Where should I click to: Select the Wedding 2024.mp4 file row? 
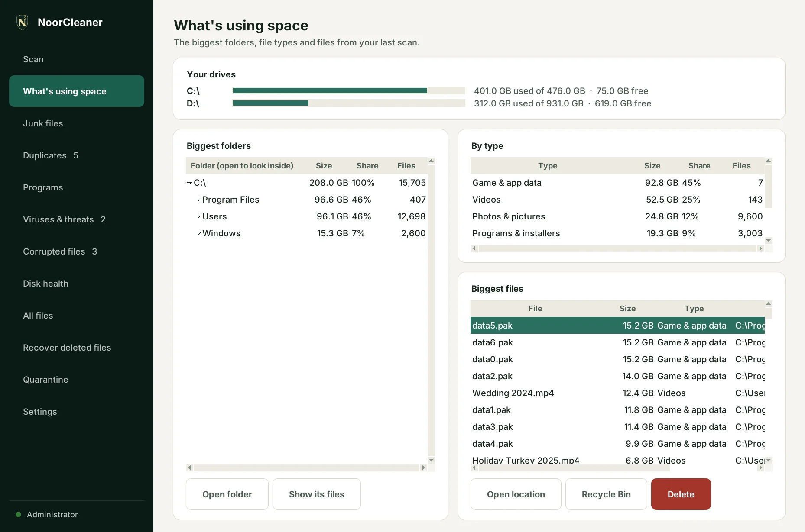coord(617,393)
